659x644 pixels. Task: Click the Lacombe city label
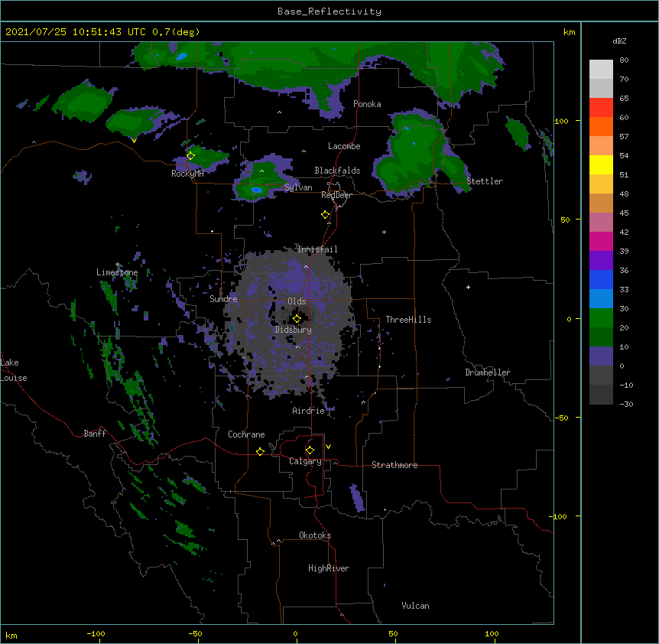click(x=344, y=146)
